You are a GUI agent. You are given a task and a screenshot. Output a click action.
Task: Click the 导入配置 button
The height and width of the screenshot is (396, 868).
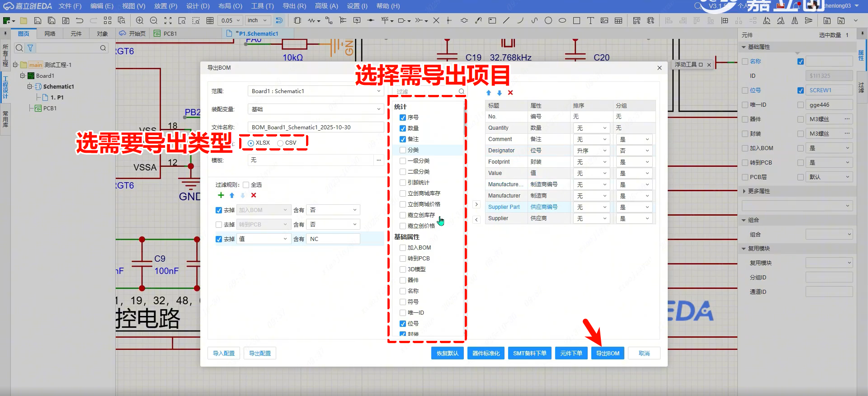[x=224, y=354]
